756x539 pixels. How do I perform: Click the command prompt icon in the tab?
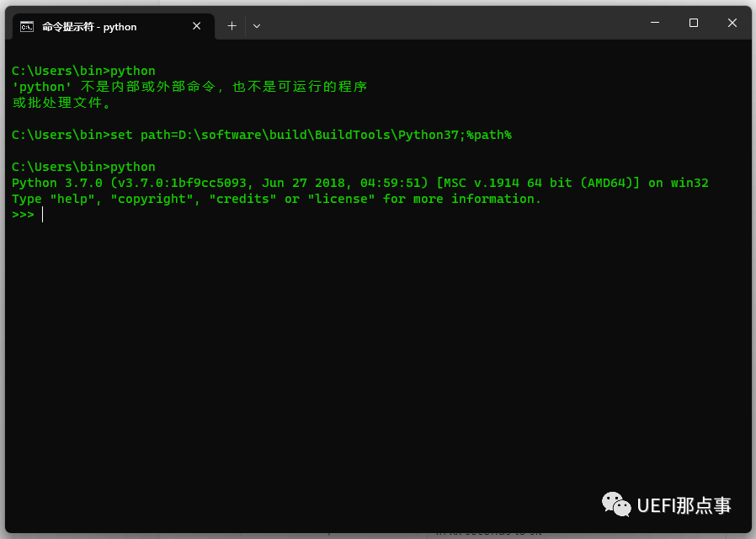[x=27, y=26]
